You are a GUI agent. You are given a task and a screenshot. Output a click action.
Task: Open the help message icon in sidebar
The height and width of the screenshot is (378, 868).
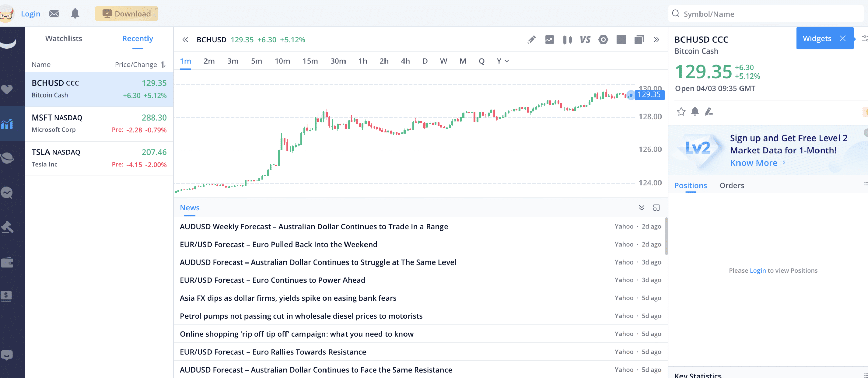tap(7, 355)
